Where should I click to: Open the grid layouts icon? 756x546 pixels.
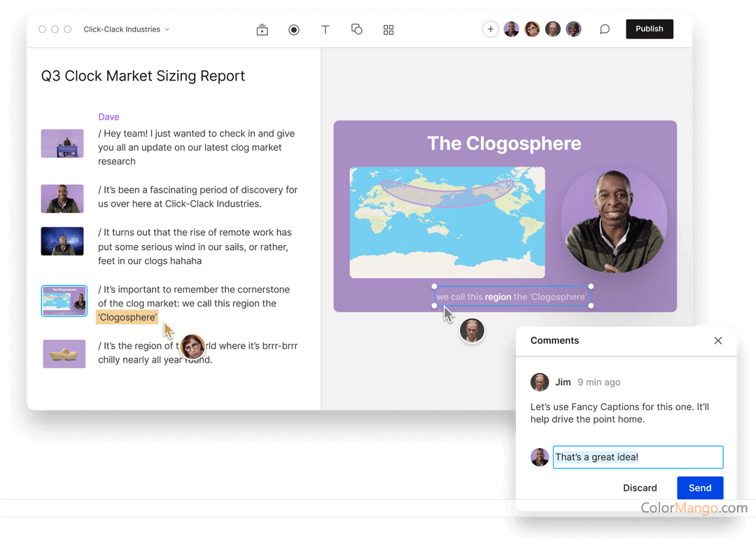coord(388,29)
